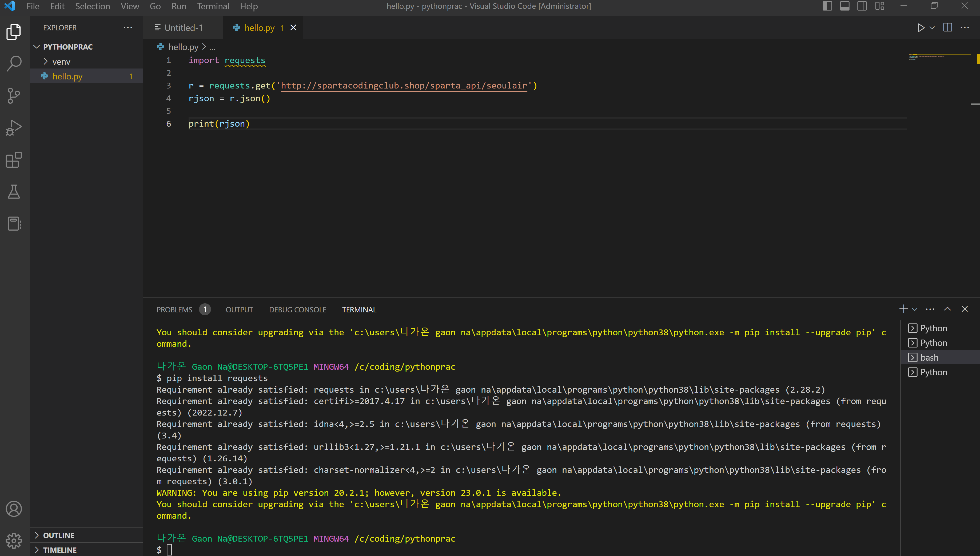Open the notebook icon view in activity bar
Screen dimensions: 980x556
(14, 224)
